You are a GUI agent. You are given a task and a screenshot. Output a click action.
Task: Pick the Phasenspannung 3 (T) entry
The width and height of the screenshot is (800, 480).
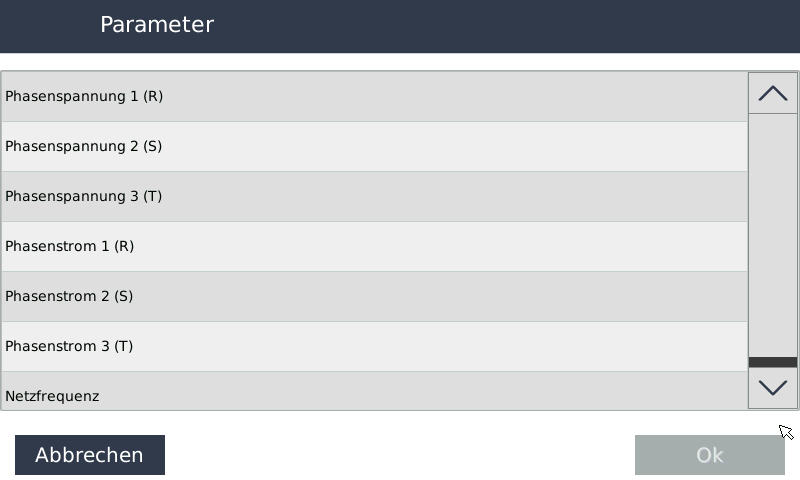pyautogui.click(x=374, y=197)
